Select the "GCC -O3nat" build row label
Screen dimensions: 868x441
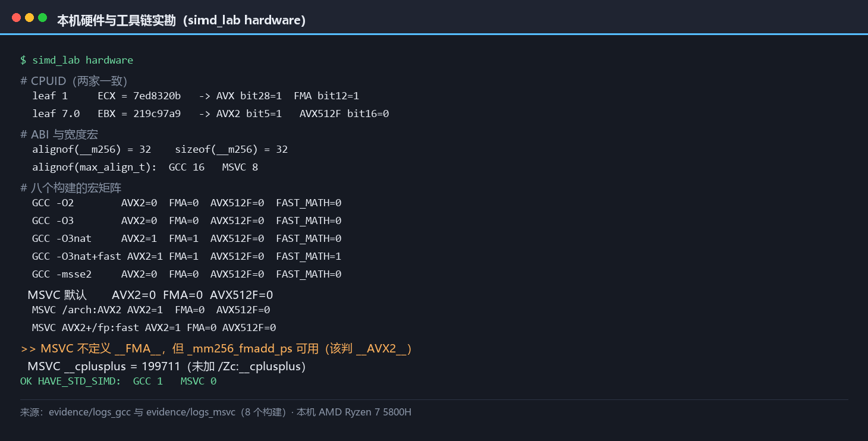[x=62, y=238]
